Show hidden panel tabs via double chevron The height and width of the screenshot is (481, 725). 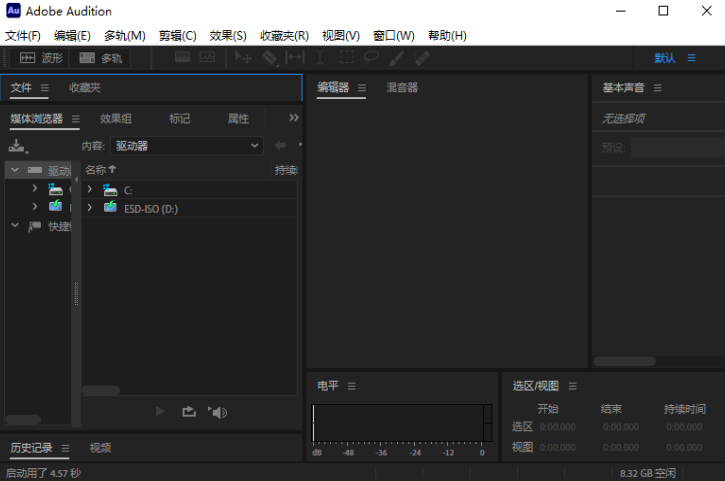293,118
